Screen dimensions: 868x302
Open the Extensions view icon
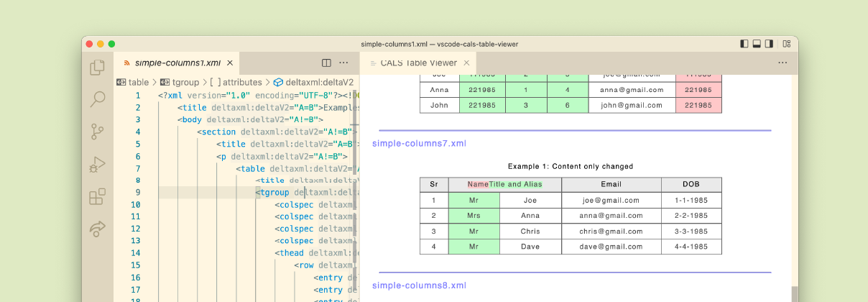point(97,197)
